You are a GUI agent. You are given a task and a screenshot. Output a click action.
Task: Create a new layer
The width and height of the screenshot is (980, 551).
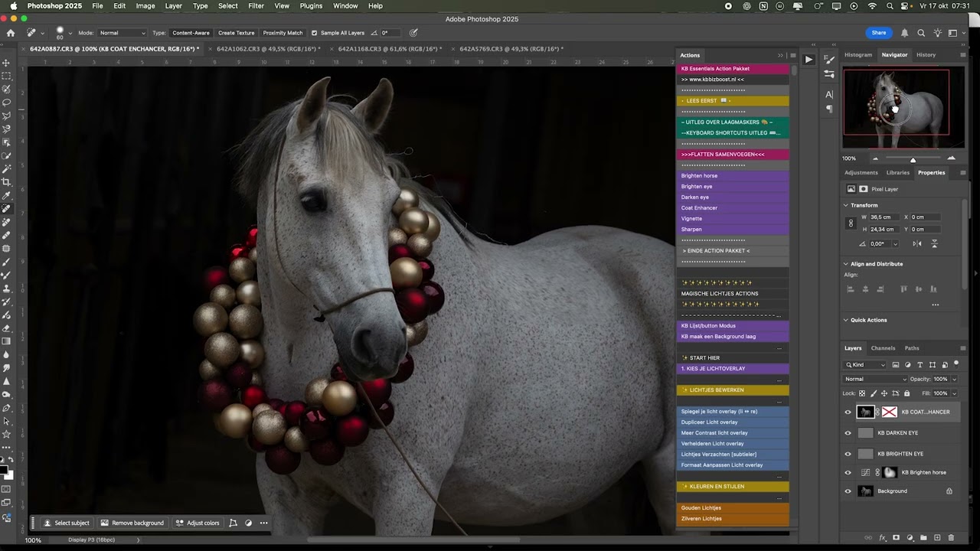[x=937, y=538]
